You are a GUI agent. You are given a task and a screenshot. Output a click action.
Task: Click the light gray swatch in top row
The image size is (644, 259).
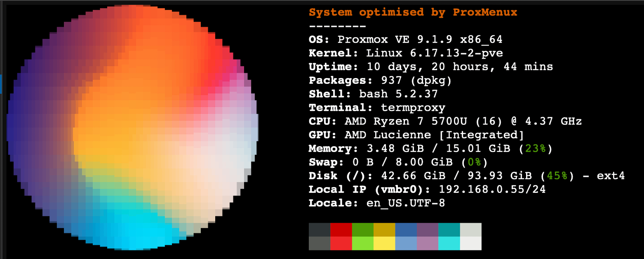point(470,230)
